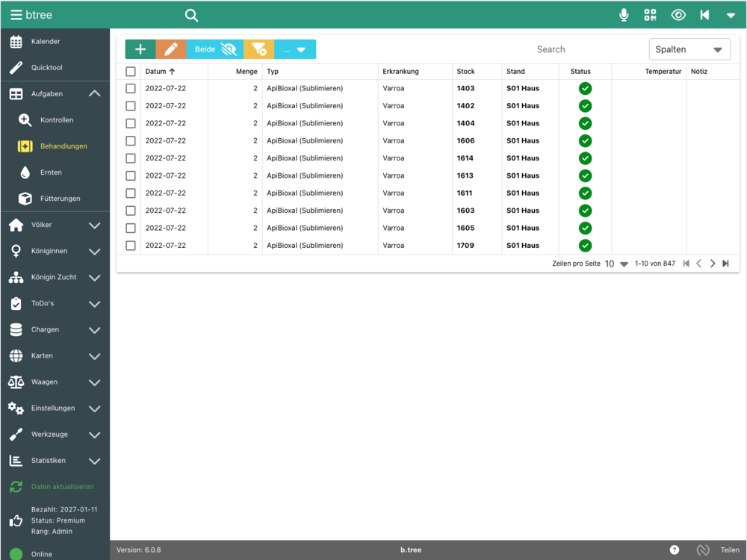
Task: Click the green add treatment plus button
Action: (140, 49)
